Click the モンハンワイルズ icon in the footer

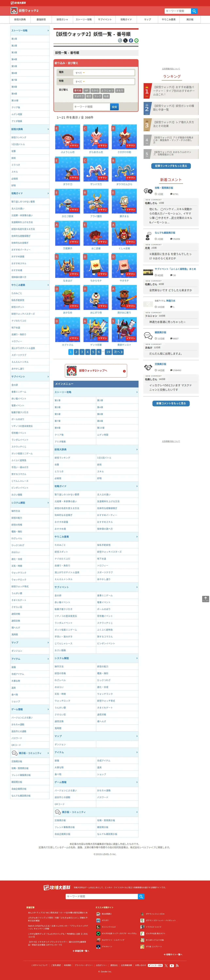pyautogui.click(x=98, y=927)
